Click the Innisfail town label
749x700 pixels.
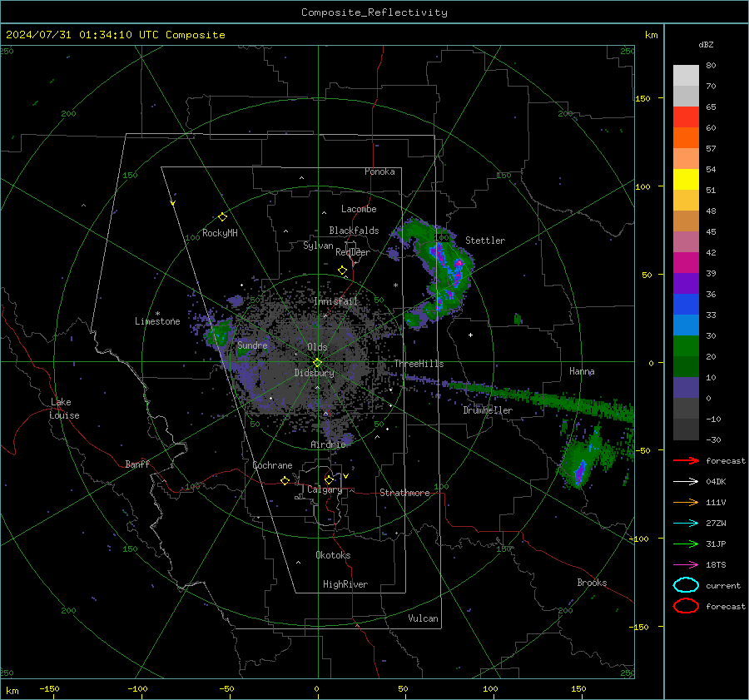[x=335, y=301]
